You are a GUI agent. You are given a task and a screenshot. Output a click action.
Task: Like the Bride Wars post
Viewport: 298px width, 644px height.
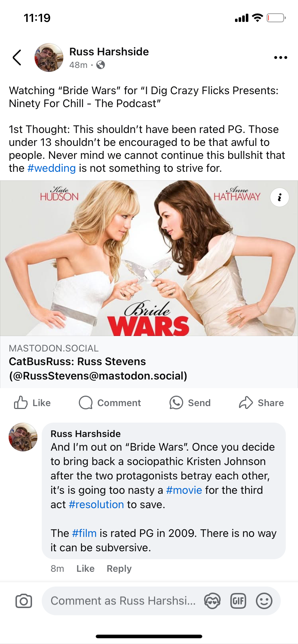32,403
